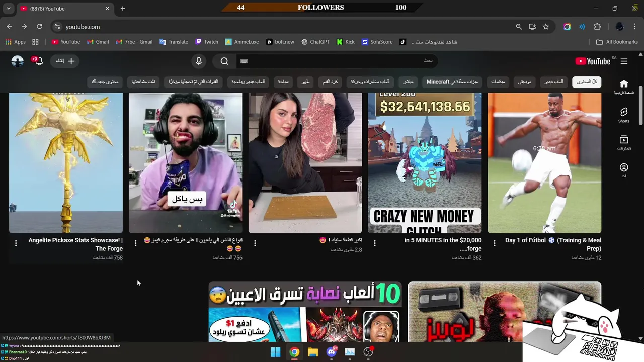Open a new Chrome tab
This screenshot has width=644, height=362.
point(122,9)
